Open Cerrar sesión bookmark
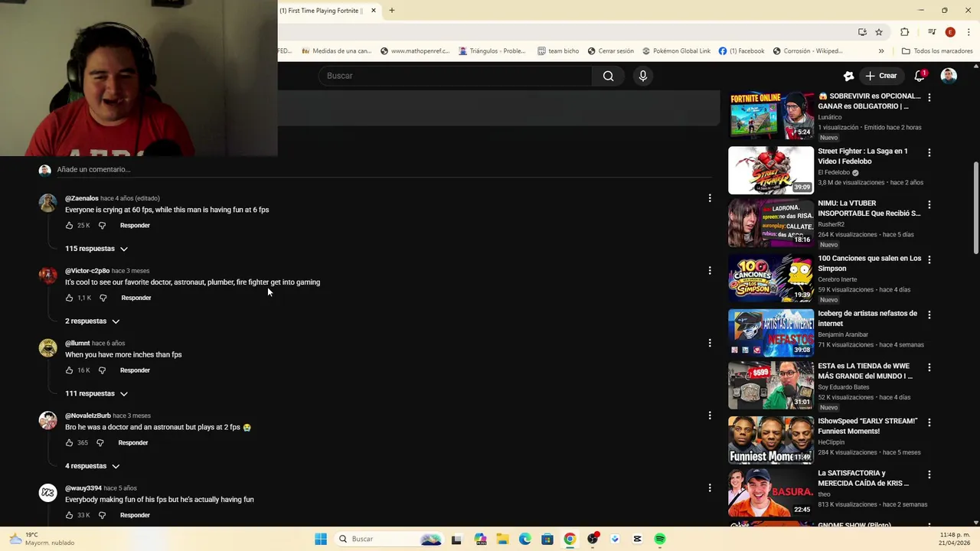Viewport: 980px width, 551px height. pos(610,51)
